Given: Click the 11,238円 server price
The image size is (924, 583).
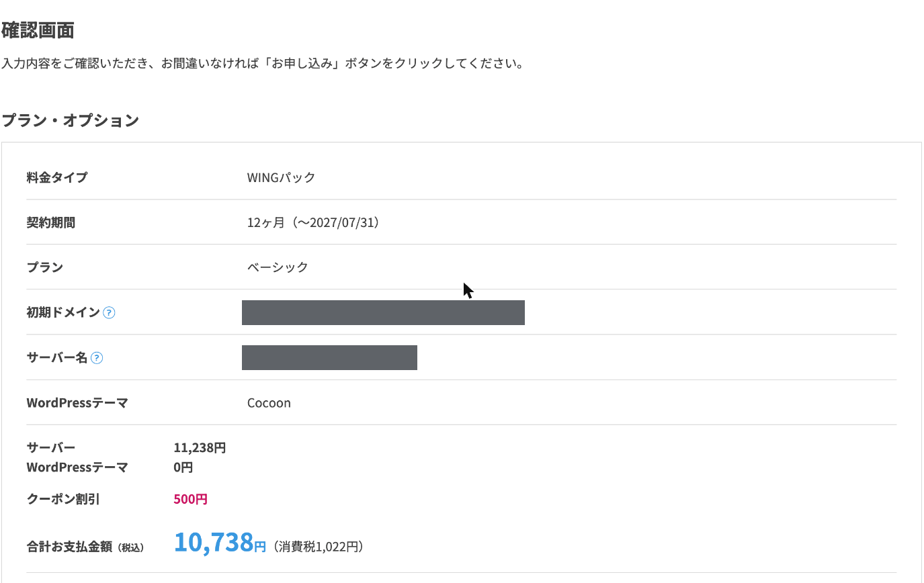Looking at the screenshot, I should coord(200,448).
